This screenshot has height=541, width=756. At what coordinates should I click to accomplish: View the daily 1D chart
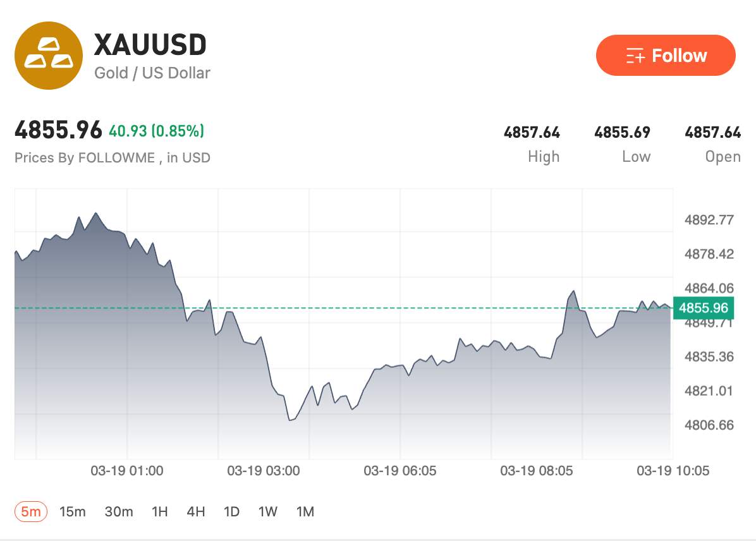(x=232, y=512)
